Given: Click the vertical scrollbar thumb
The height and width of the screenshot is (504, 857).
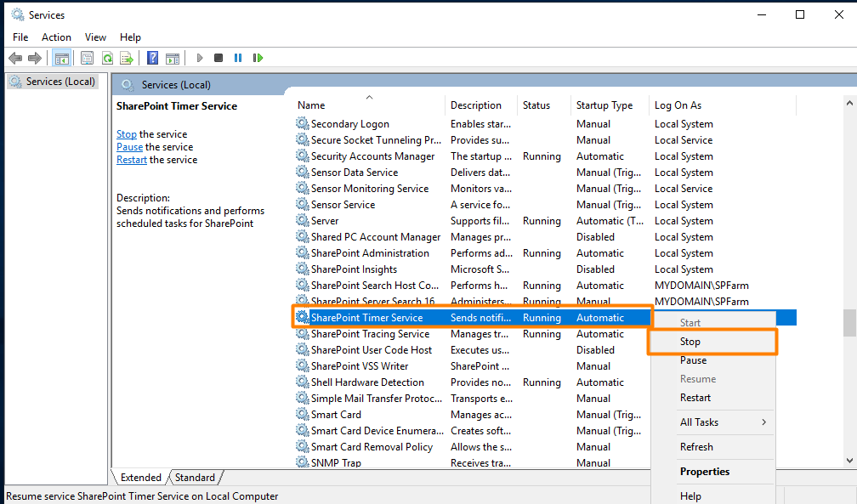Looking at the screenshot, I should 849,323.
